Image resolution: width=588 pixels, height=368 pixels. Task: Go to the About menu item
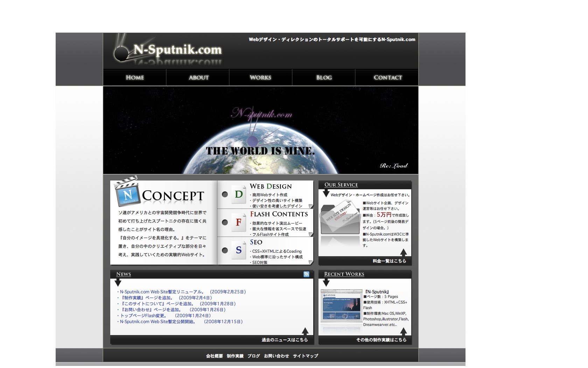198,77
